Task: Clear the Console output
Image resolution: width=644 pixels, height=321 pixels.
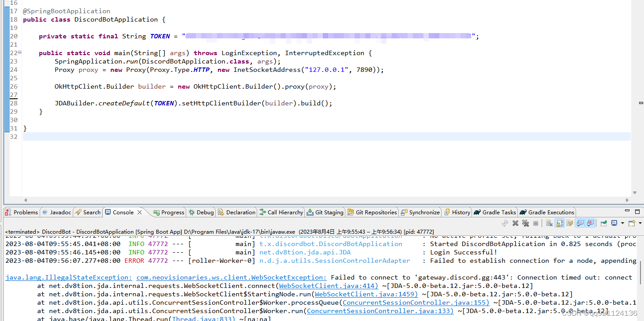Action: tap(549, 223)
